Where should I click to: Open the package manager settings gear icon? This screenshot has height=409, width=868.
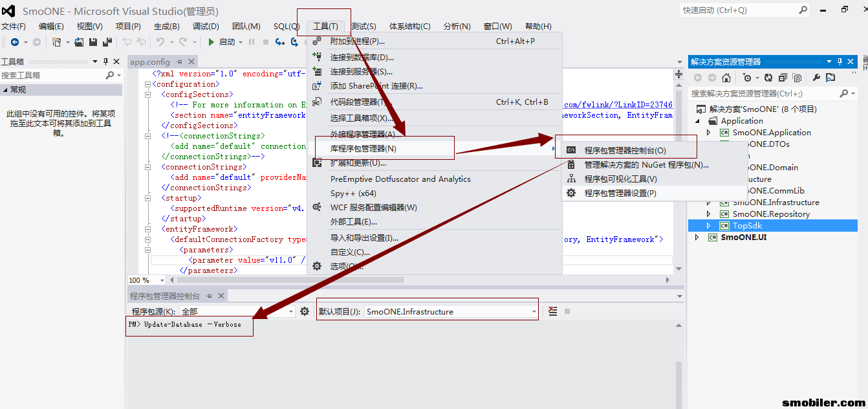[305, 311]
